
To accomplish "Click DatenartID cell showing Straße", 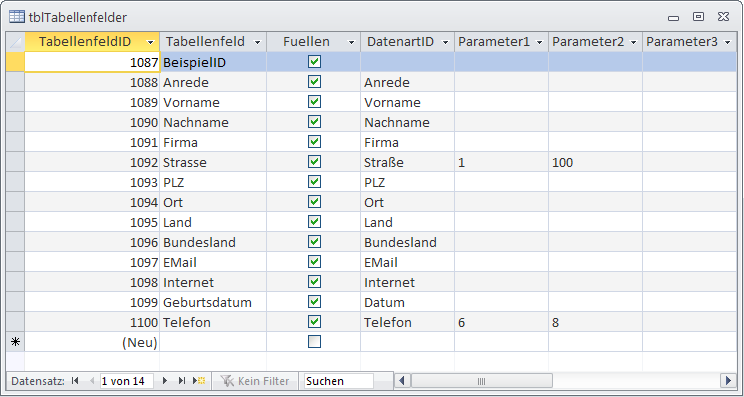I will (x=408, y=162).
